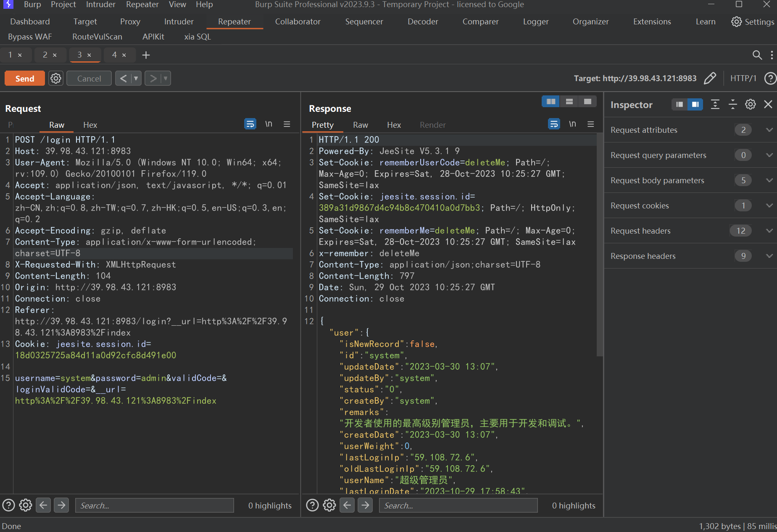
Task: Open the Proxy tool tab
Action: 130,22
